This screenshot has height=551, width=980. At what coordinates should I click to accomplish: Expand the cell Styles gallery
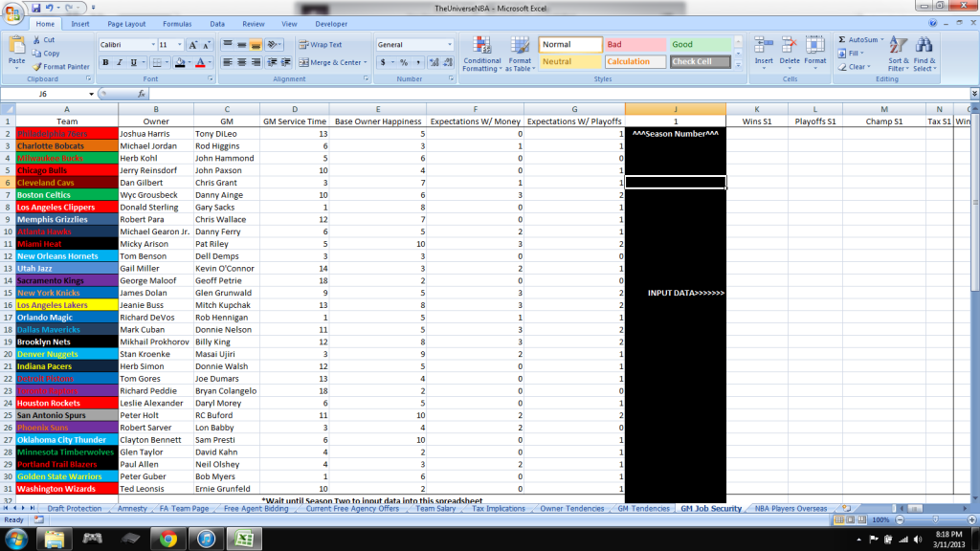pyautogui.click(x=738, y=65)
